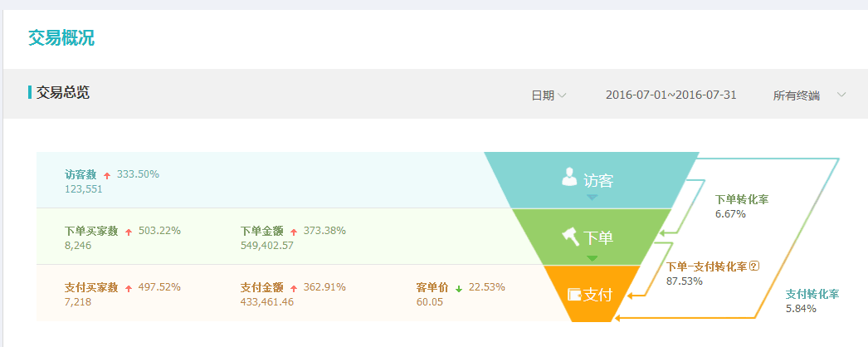Click the small triangle under 访客 funnel label
Image resolution: width=868 pixels, height=347 pixels.
tap(592, 198)
